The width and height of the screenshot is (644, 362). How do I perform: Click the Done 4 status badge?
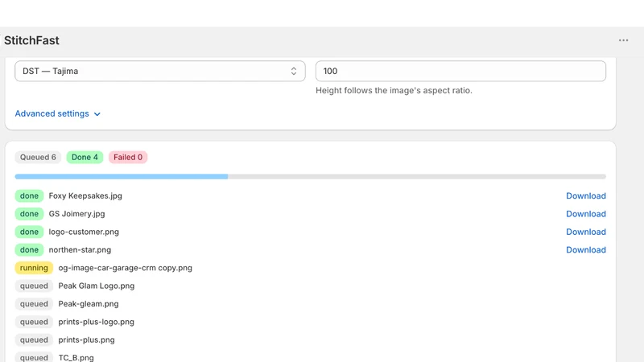click(85, 157)
